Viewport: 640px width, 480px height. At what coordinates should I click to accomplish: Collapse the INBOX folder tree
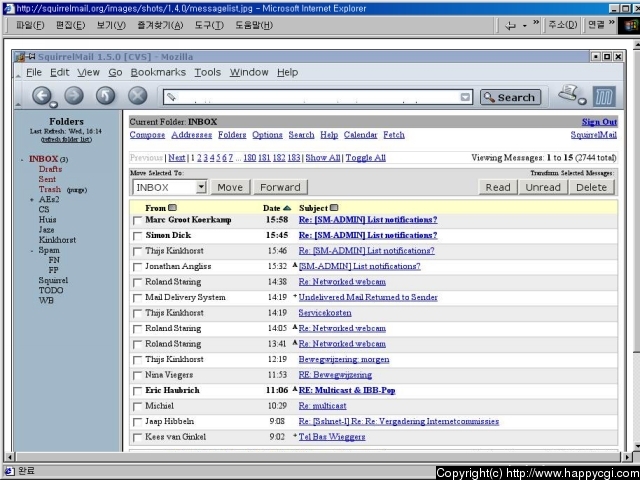(x=22, y=159)
